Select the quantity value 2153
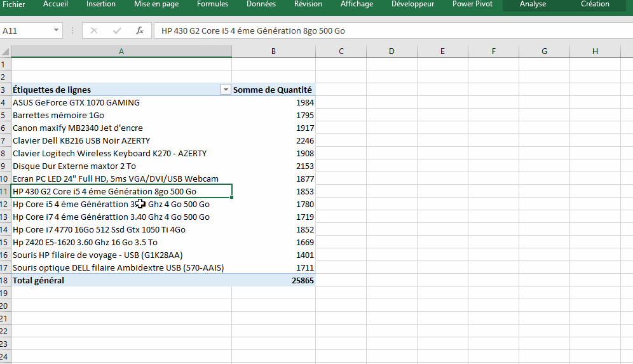This screenshot has height=364, width=633. click(273, 166)
